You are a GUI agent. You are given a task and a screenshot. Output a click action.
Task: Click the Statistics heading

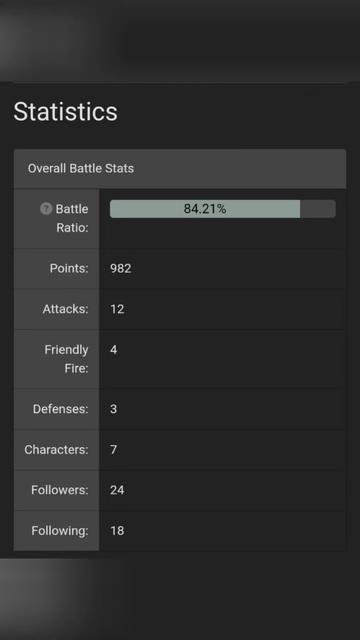click(x=65, y=111)
